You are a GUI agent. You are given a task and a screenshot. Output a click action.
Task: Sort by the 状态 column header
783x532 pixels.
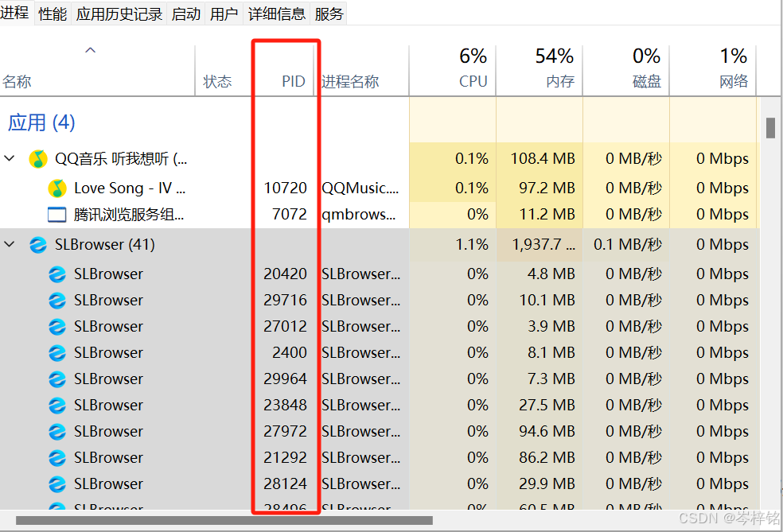[x=224, y=70]
